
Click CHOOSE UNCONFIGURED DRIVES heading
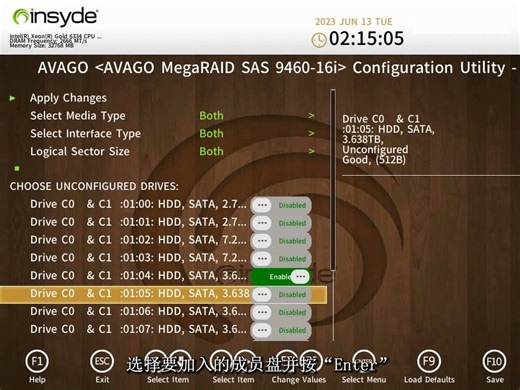[x=94, y=186]
